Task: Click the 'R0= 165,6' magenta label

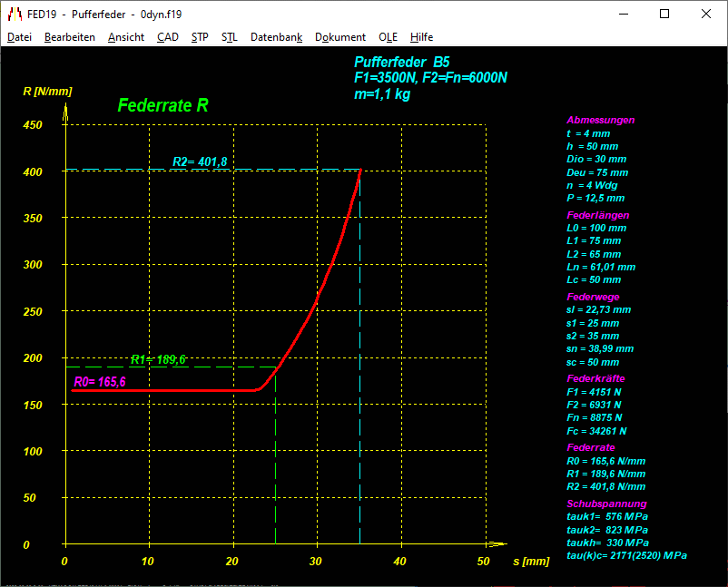Action: tap(100, 382)
